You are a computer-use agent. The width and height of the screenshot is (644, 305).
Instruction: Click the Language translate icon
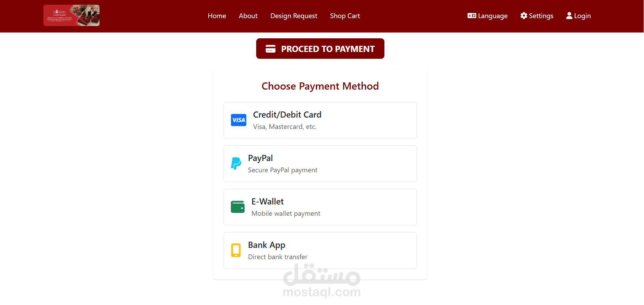click(472, 16)
